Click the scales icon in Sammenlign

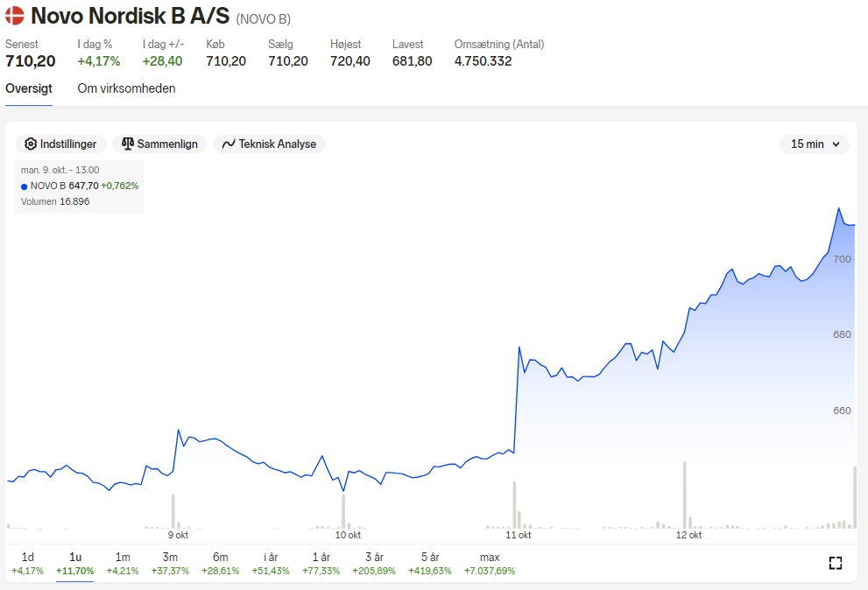coord(128,144)
